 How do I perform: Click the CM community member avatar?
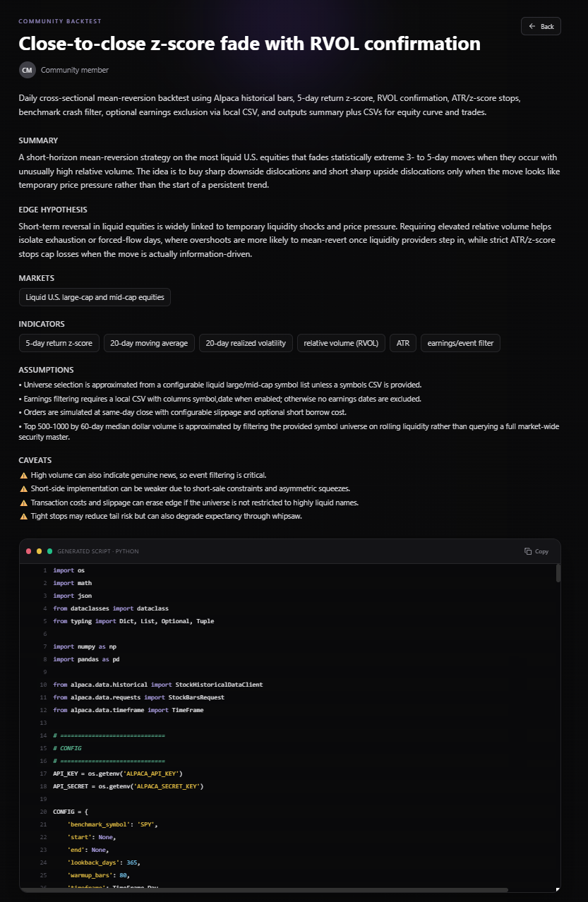click(27, 70)
